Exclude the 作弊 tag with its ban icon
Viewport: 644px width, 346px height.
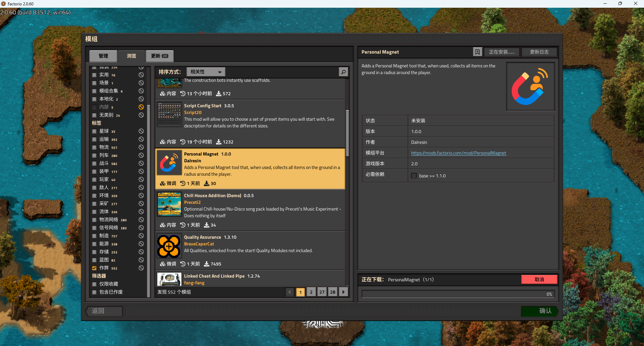coord(141,268)
